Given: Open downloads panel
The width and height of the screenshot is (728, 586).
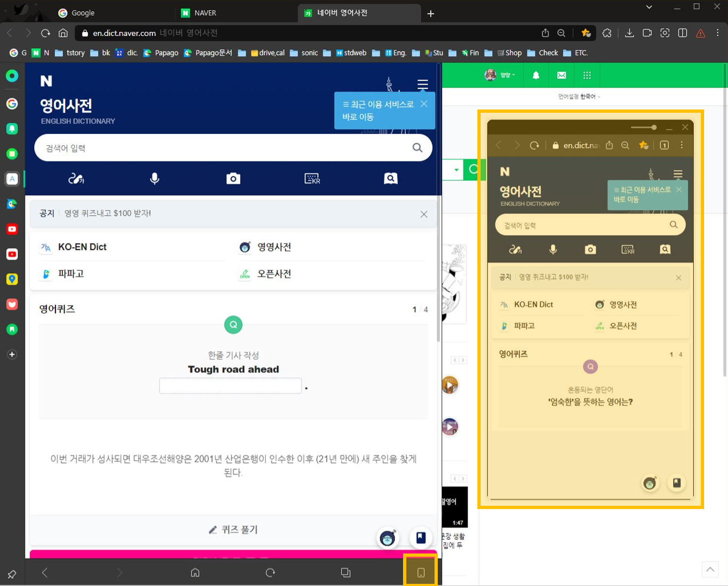Looking at the screenshot, I should [x=629, y=33].
